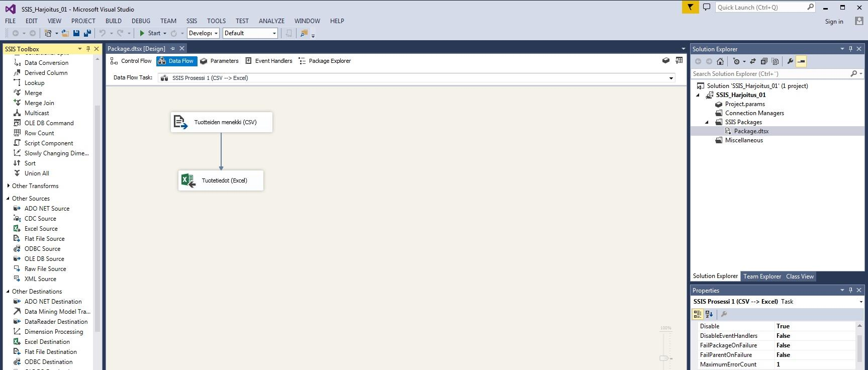Pin the SSIS Toolbox panel with auto-hide icon

point(88,49)
